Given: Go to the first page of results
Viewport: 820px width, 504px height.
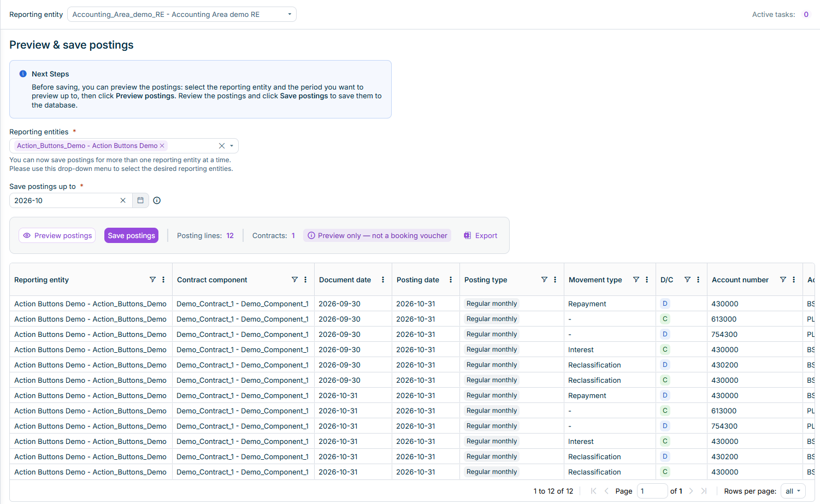Looking at the screenshot, I should coord(594,491).
